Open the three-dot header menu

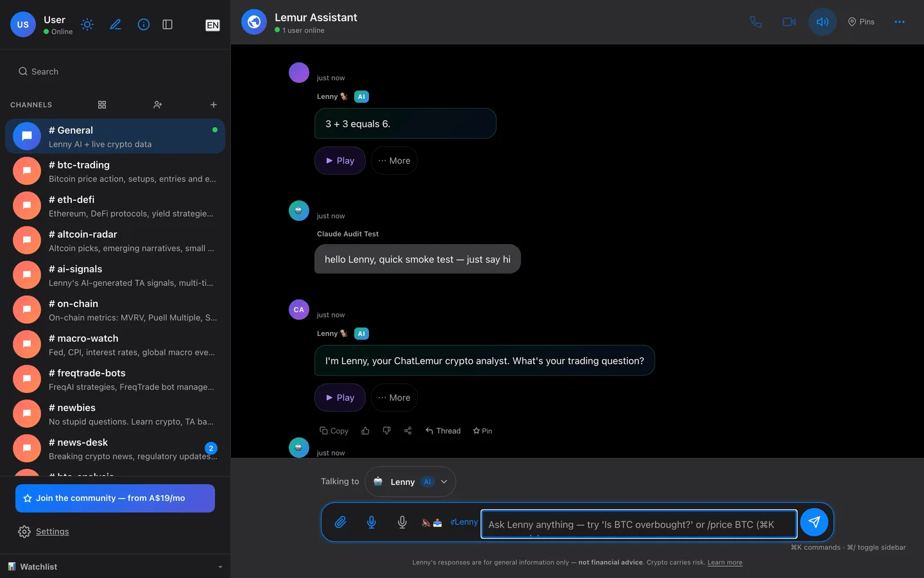coord(900,22)
